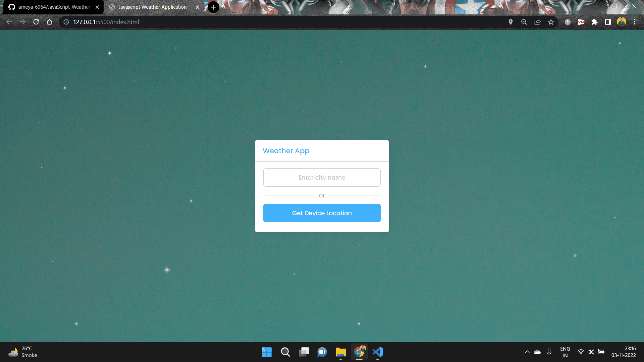This screenshot has height=362, width=644.
Task: Open the browser side panel icon
Action: pos(608,22)
